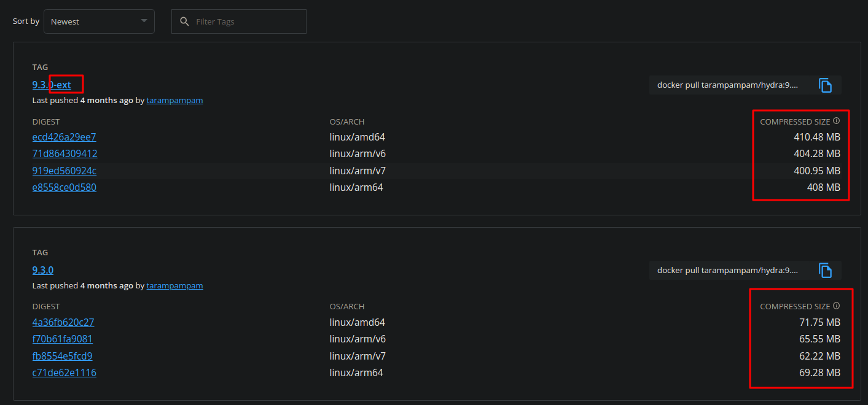Click the magnifying glass in Filter Tags
The width and height of the screenshot is (868, 405).
pos(184,21)
